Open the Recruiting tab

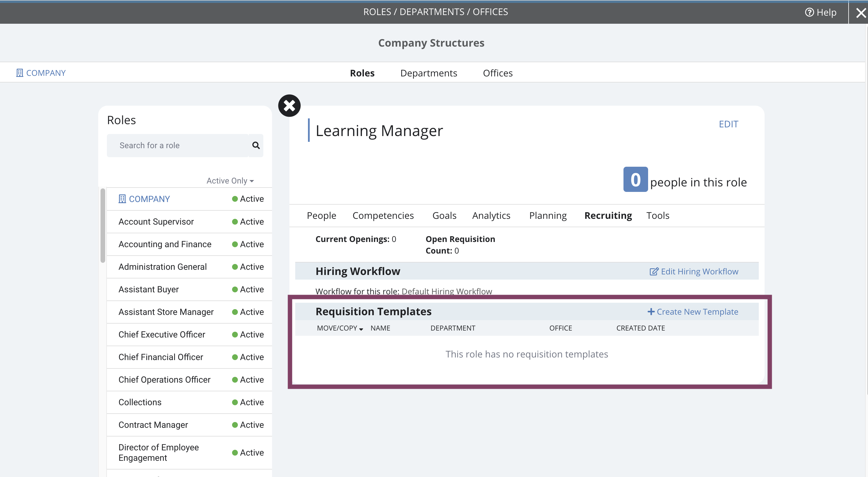608,215
